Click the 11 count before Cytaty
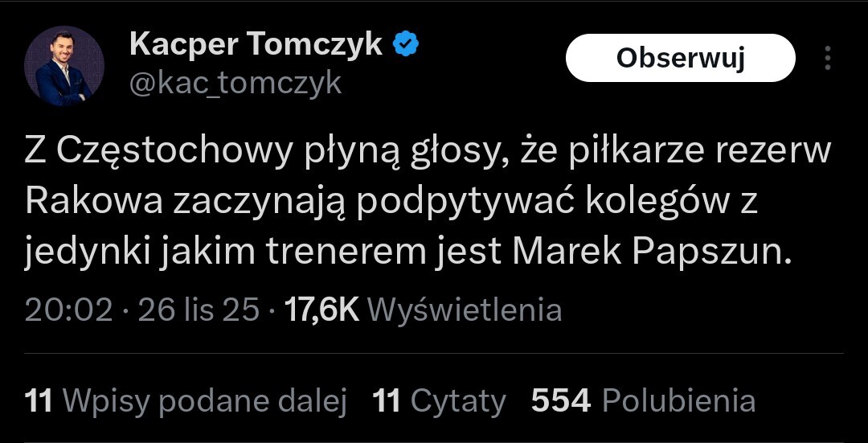868x443 pixels. (387, 400)
